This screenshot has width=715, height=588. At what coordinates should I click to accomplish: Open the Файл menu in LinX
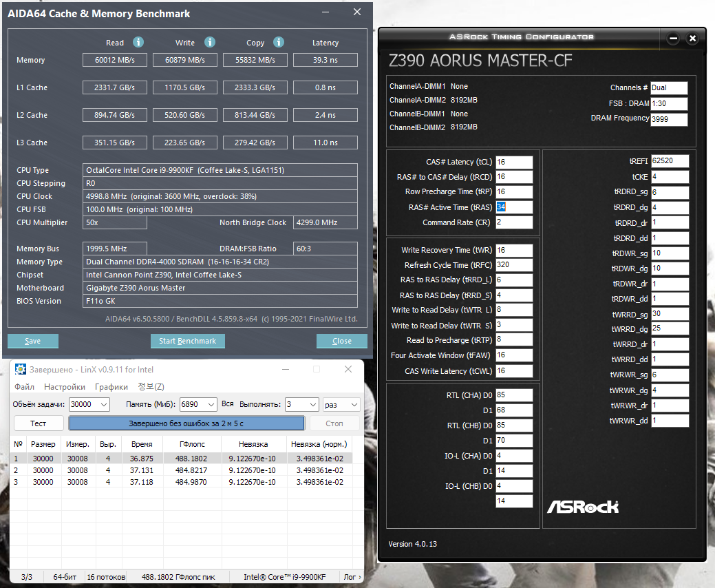(x=24, y=387)
